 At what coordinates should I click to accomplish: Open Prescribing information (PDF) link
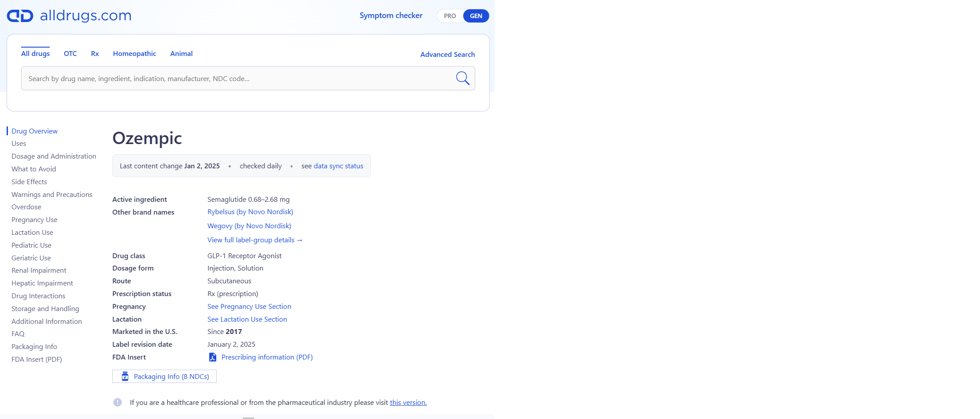267,357
